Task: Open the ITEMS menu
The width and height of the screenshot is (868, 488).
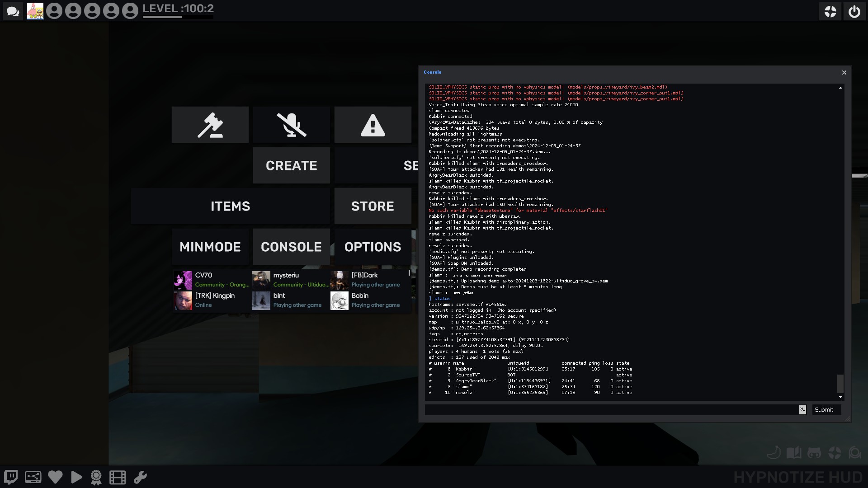Action: (x=230, y=206)
